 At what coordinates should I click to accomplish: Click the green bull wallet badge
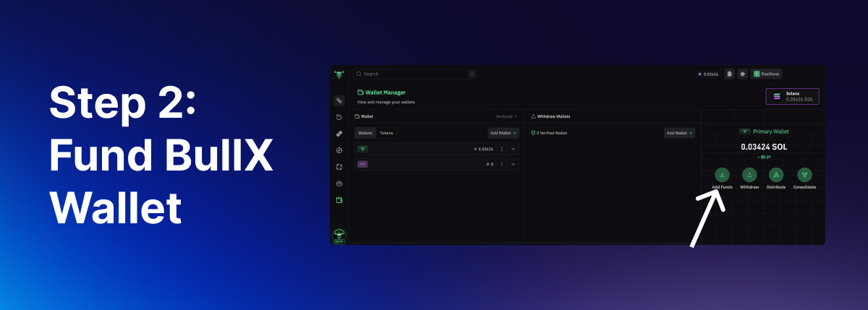363,149
